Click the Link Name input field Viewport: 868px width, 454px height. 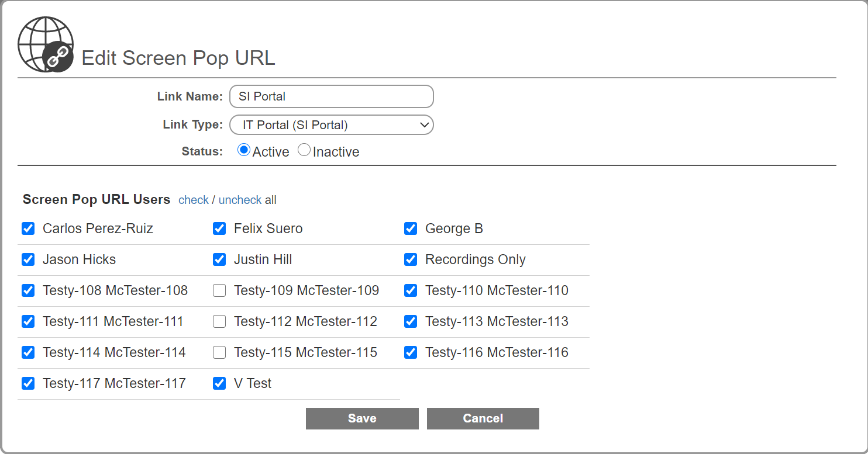pos(332,96)
